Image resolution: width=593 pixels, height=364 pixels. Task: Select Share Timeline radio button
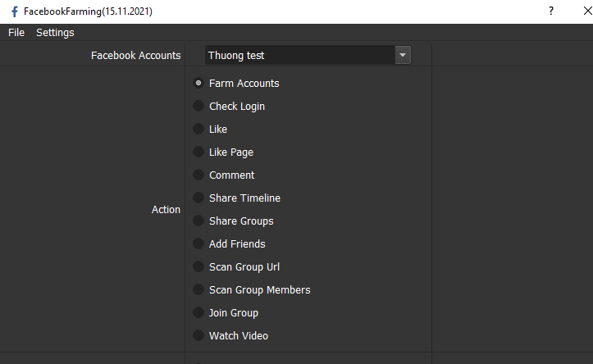pyautogui.click(x=198, y=198)
